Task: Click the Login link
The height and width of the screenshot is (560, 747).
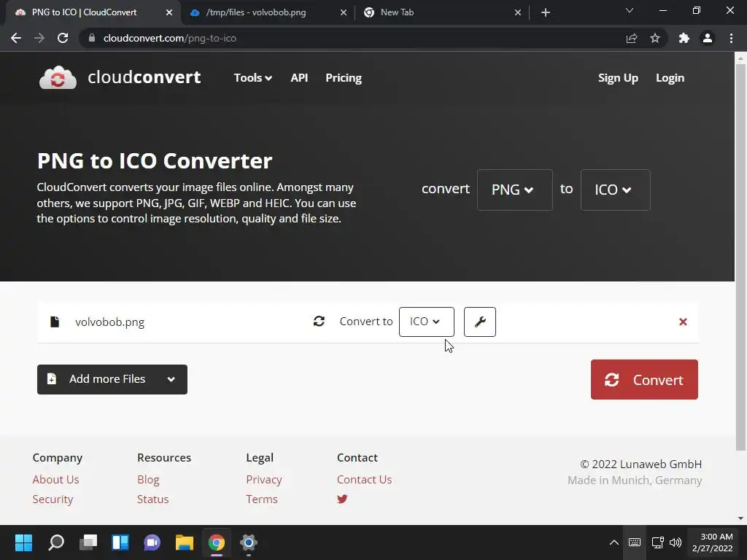Action: (x=670, y=78)
